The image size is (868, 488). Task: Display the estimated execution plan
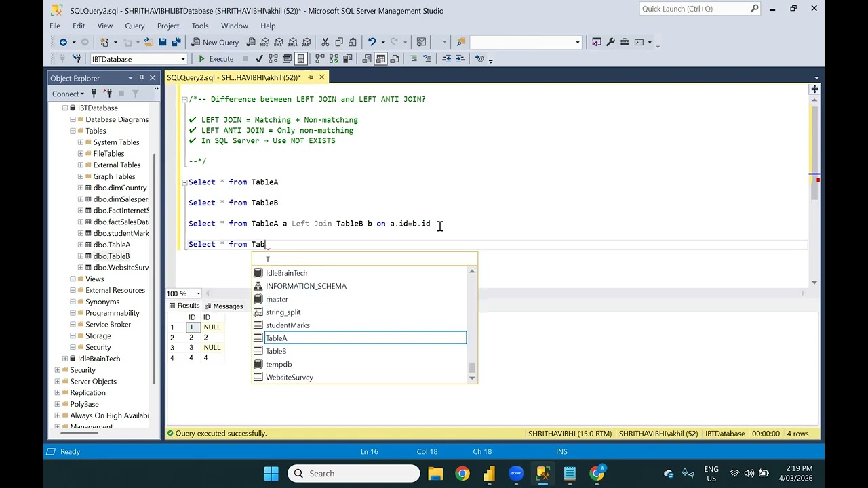click(273, 59)
